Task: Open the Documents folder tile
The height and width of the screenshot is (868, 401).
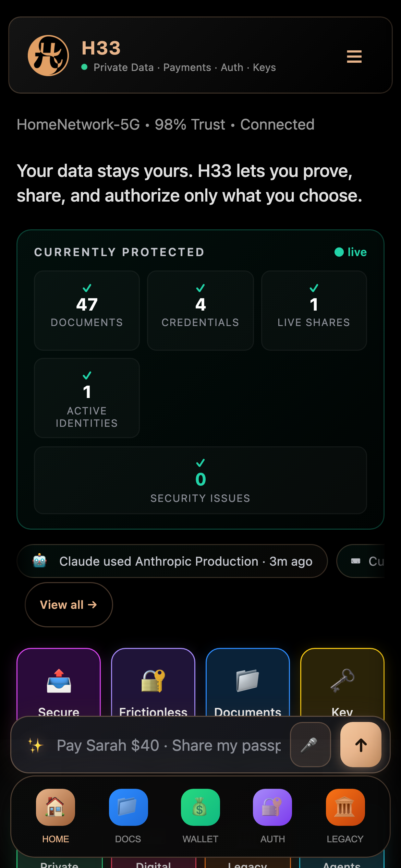Action: (x=248, y=682)
